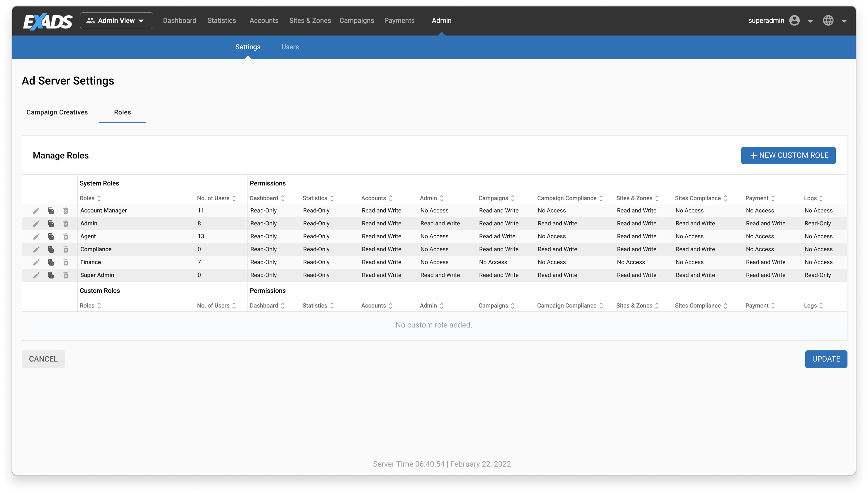Copy the Finance role
Image resolution: width=868 pixels, height=493 pixels.
(51, 262)
